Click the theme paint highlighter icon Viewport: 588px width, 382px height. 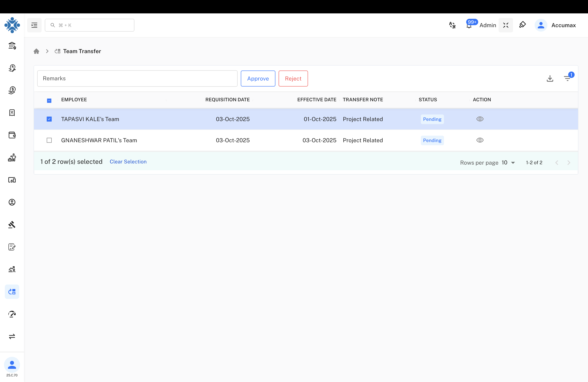tap(522, 25)
